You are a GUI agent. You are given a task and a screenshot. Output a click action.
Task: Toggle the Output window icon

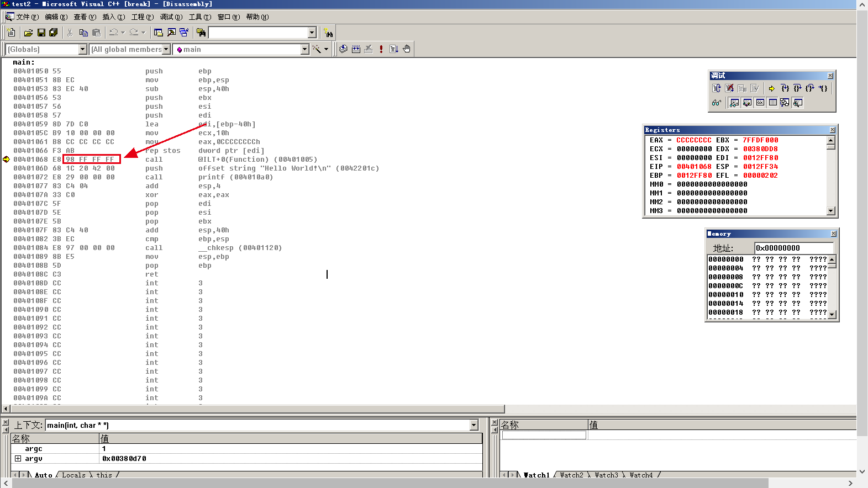tap(171, 33)
